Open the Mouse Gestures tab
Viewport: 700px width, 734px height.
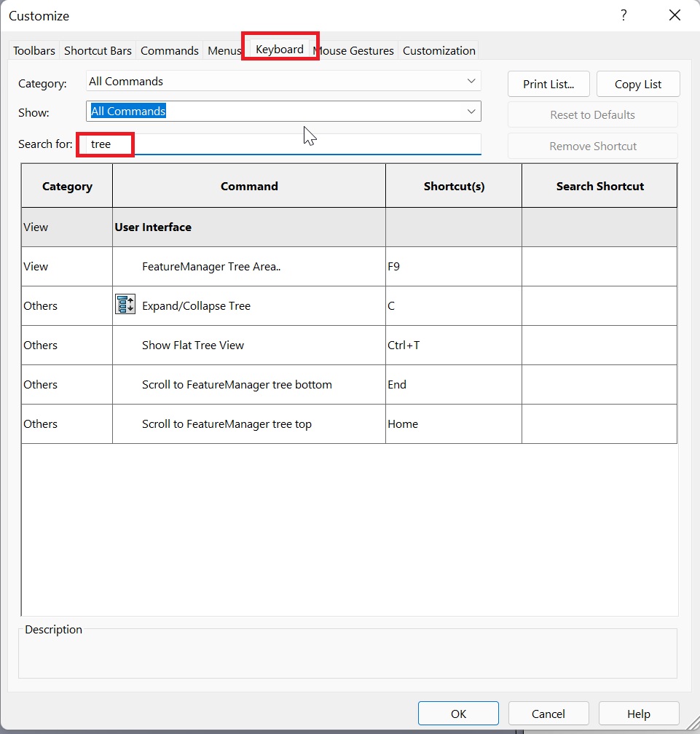[355, 50]
